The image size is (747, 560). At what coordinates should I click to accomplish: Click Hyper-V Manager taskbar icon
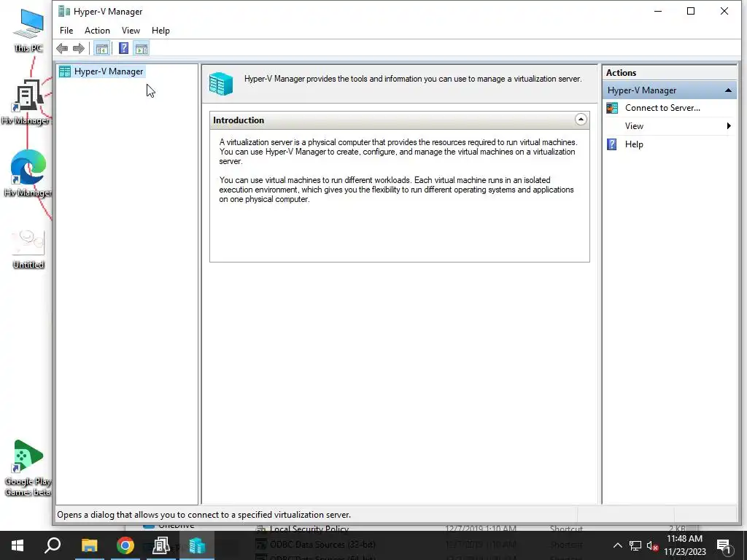197,545
